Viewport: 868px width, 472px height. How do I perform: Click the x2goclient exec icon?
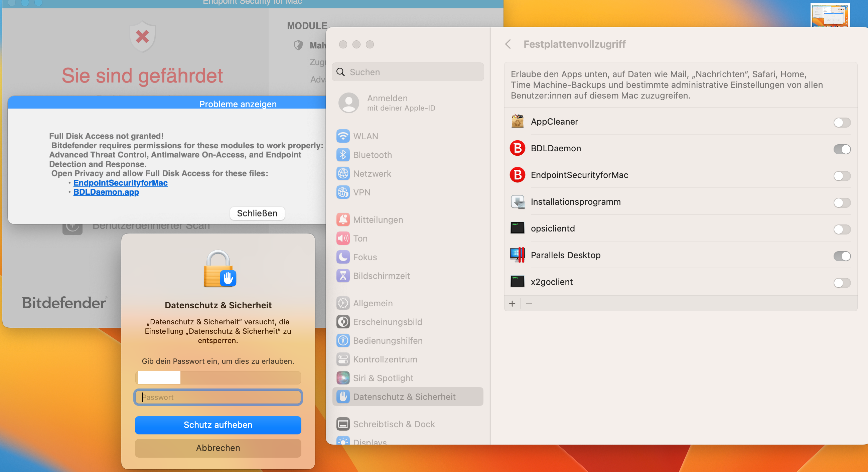pyautogui.click(x=517, y=282)
